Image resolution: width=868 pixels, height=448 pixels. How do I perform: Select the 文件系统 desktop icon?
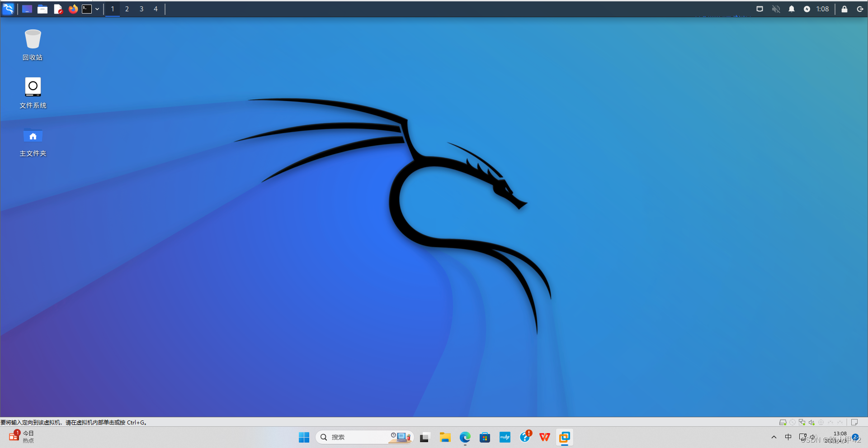tap(33, 93)
